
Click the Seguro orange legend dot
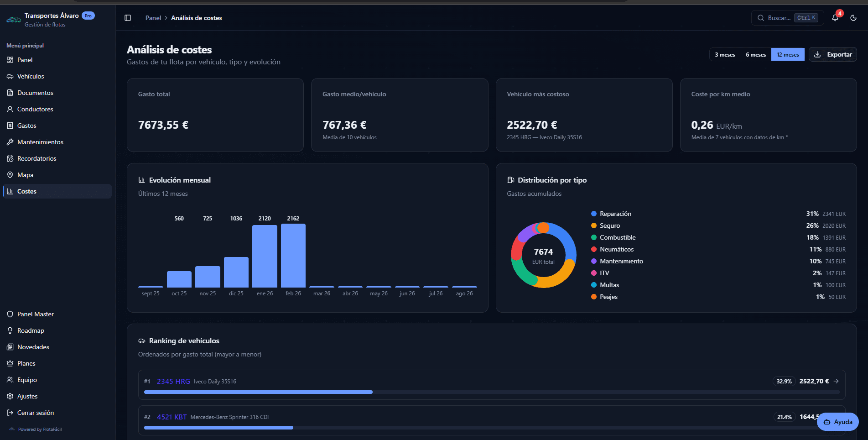[594, 225]
